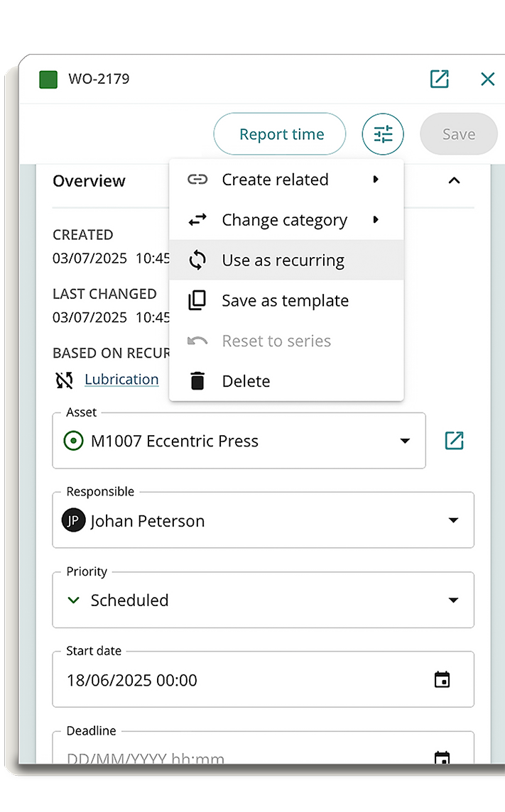505x812 pixels.
Task: Click the Report time button
Action: point(281,134)
